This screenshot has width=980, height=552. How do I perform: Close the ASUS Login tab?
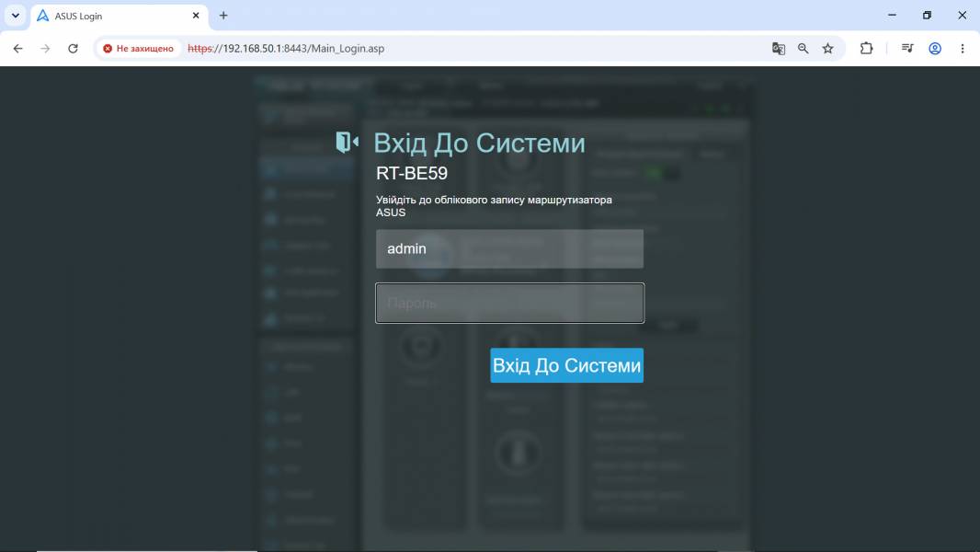(196, 16)
